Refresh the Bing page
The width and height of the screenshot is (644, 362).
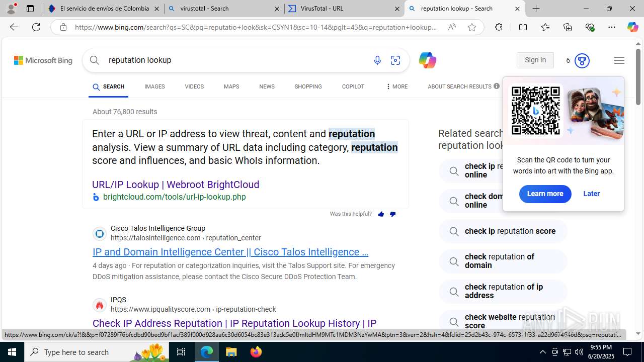coord(36,27)
